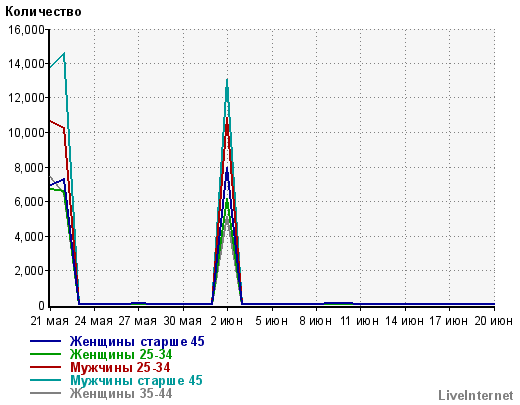
Task: Click the '2 июн' date axis label
Action: tap(227, 321)
